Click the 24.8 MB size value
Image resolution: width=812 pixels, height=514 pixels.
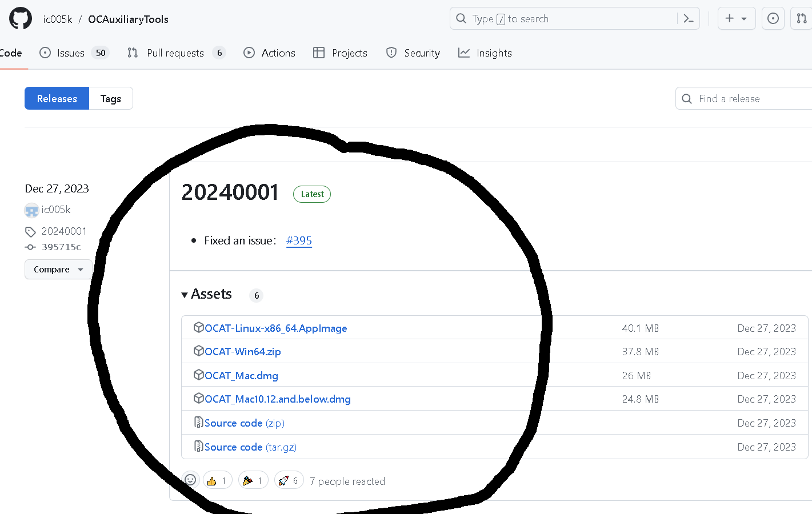(x=641, y=399)
